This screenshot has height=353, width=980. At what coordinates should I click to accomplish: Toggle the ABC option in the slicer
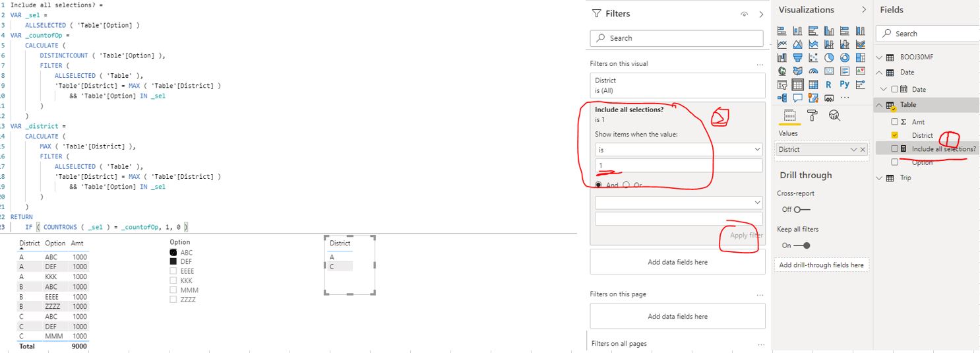173,252
